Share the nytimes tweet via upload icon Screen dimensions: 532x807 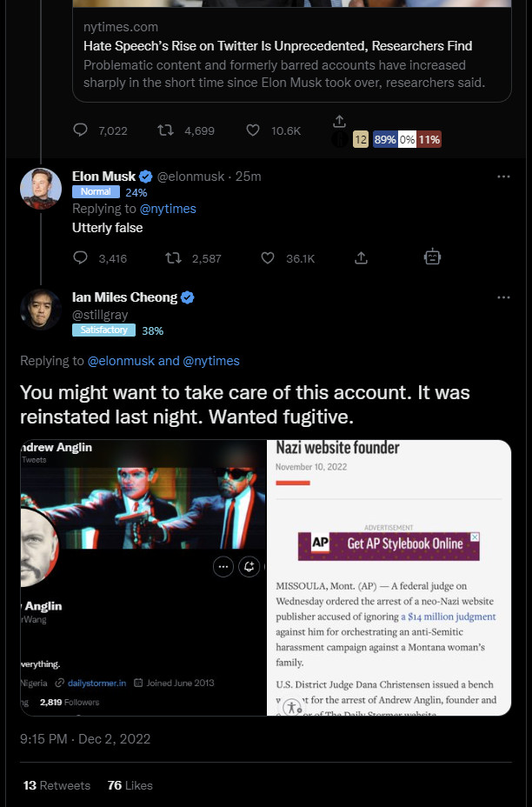click(339, 122)
